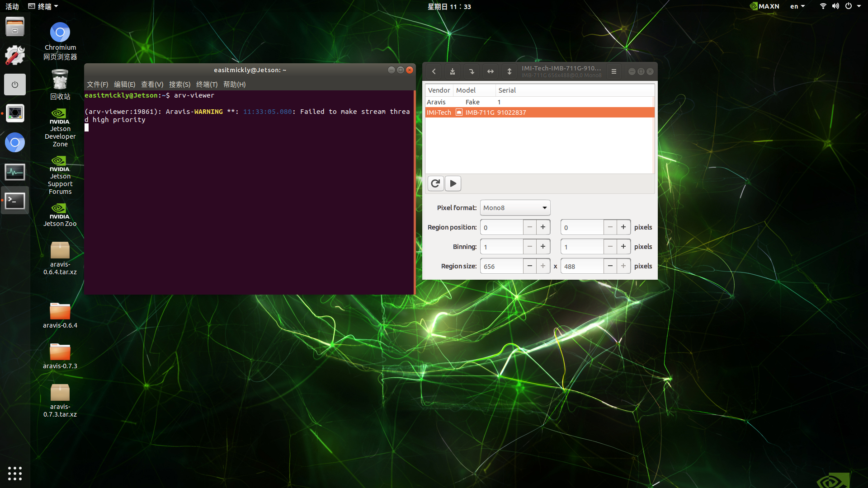Show applications grid at dock bottom

[x=15, y=473]
